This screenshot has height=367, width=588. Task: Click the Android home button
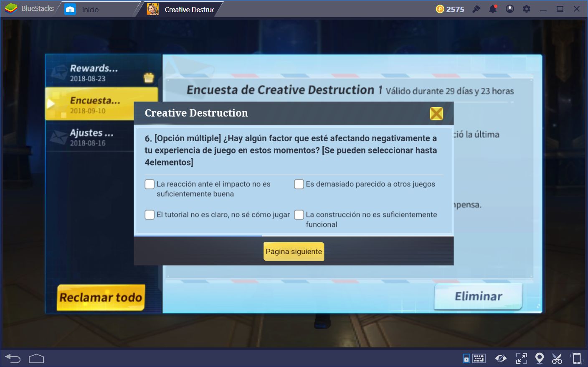tap(36, 358)
